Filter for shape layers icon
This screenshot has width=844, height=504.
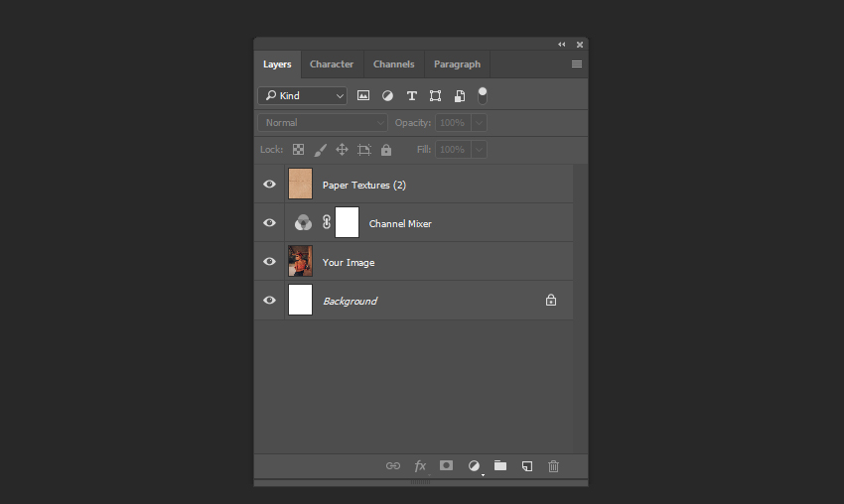(x=436, y=96)
